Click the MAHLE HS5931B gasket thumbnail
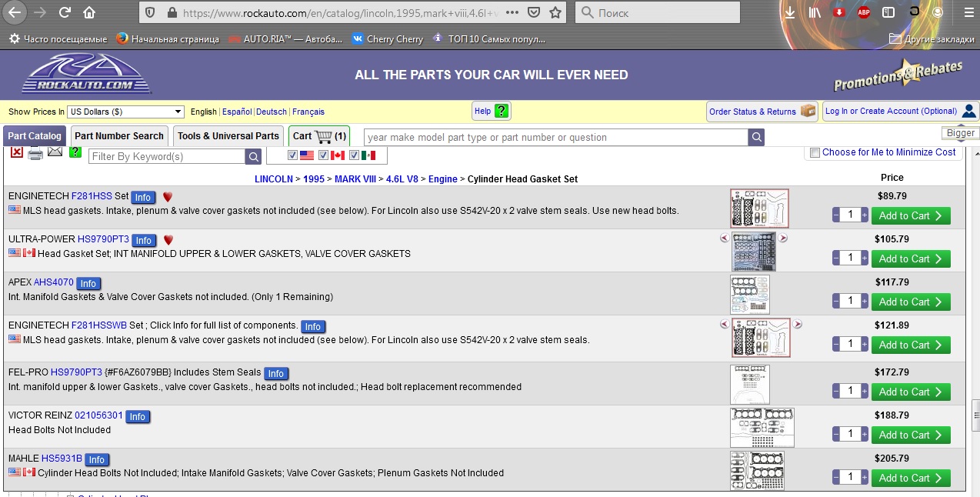This screenshot has height=497, width=980. [x=757, y=471]
